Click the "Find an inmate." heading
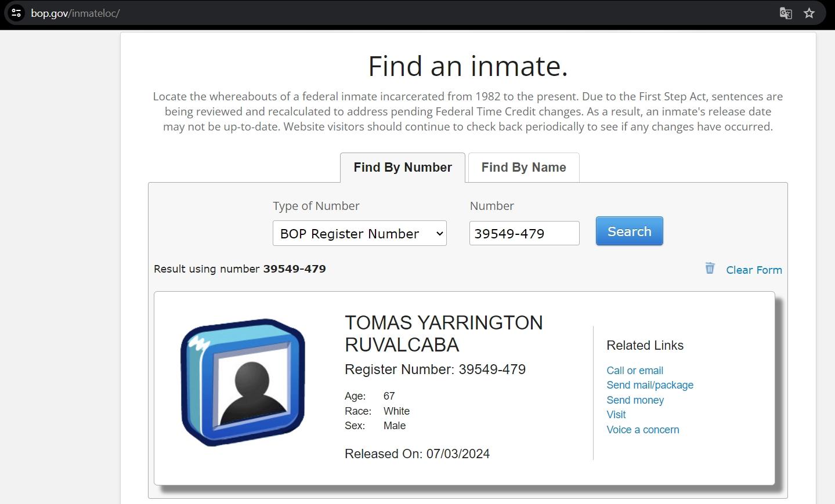This screenshot has height=504, width=835. point(468,66)
